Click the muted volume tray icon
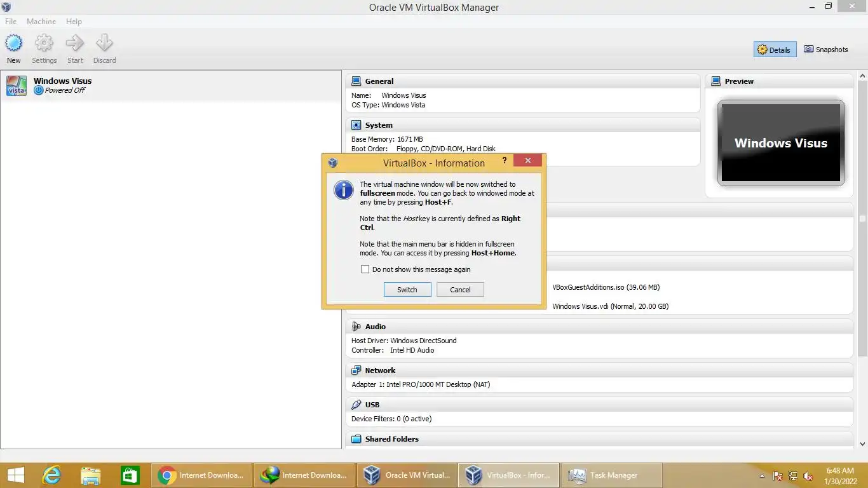The height and width of the screenshot is (488, 868). coord(808,476)
